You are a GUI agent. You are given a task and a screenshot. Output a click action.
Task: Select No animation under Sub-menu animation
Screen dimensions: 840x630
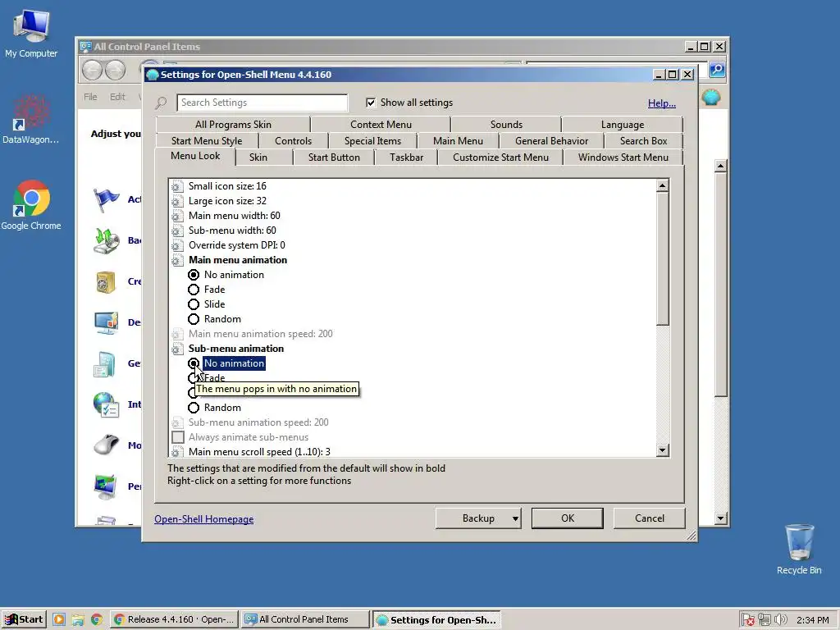[x=194, y=363]
